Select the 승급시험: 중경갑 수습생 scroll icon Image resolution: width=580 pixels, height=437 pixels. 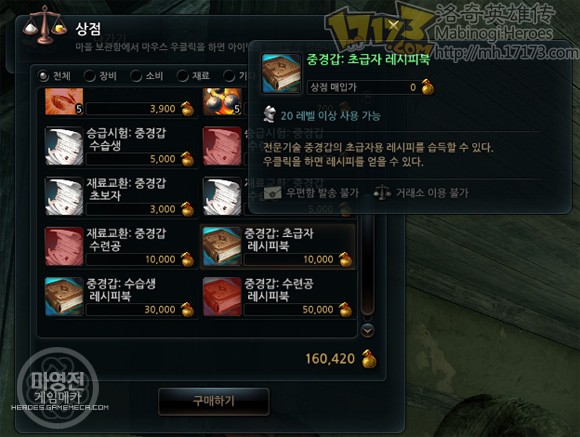click(x=64, y=146)
